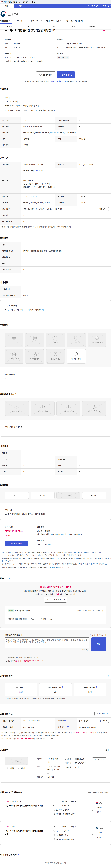Click the 채용정보 0개 button
This screenshot has width=111, height=868.
coord(99,760)
